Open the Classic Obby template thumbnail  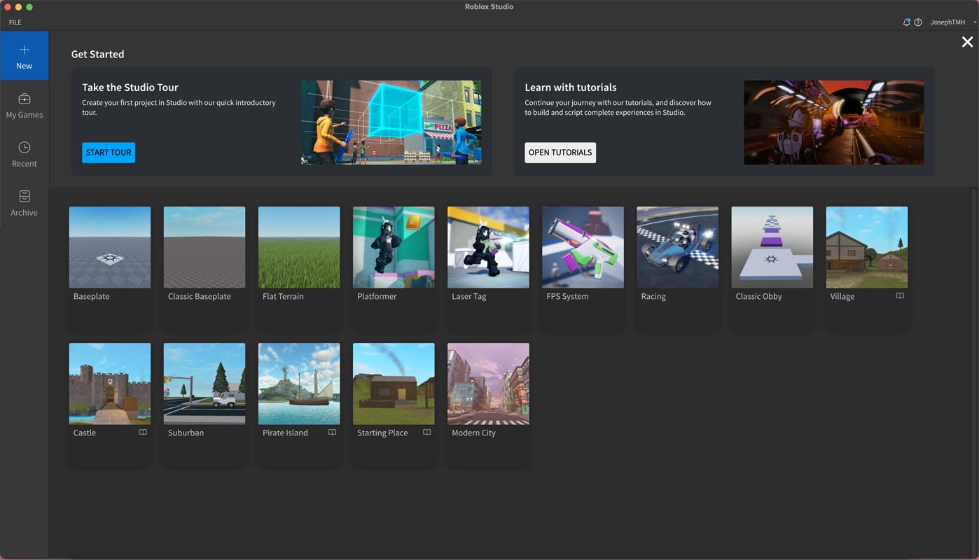pos(772,247)
